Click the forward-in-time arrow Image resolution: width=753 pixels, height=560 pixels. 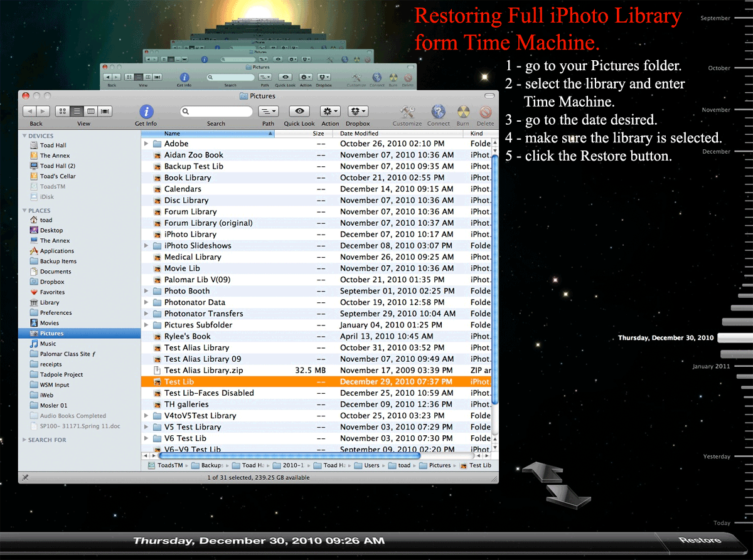[x=569, y=495]
